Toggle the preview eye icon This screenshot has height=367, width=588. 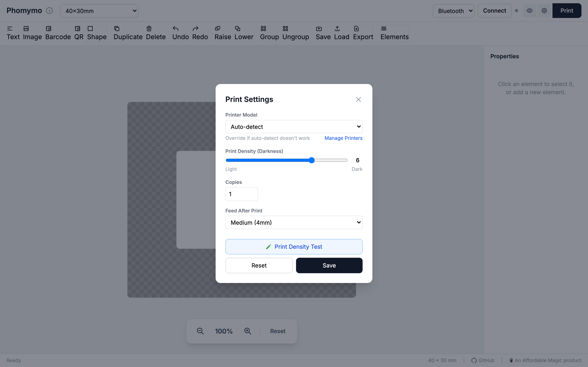529,11
